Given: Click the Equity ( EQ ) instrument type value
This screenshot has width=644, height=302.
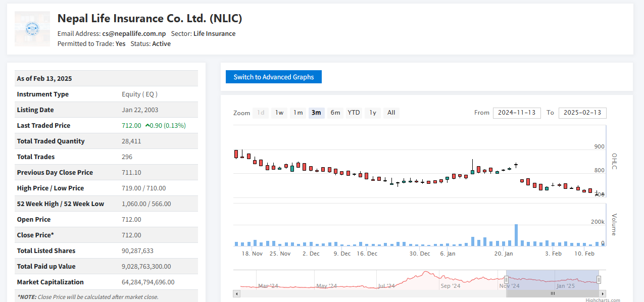Looking at the screenshot, I should coord(140,94).
